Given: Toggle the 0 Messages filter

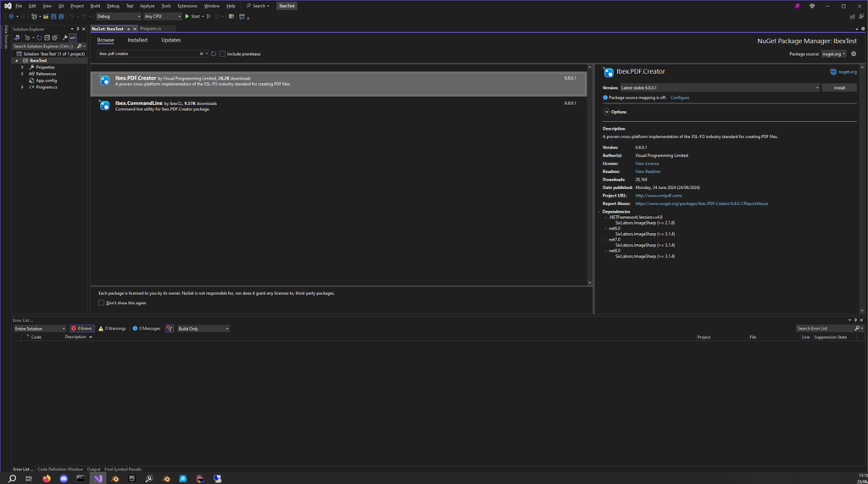Looking at the screenshot, I should tap(147, 329).
